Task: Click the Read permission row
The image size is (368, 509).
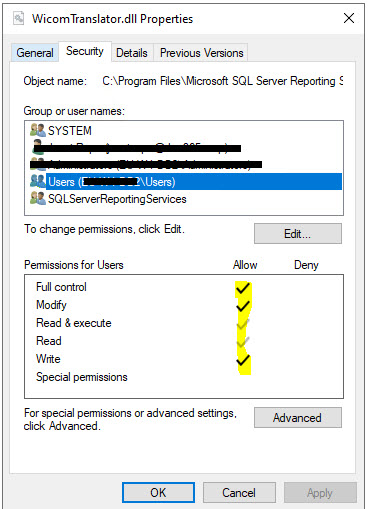Action: [x=184, y=341]
